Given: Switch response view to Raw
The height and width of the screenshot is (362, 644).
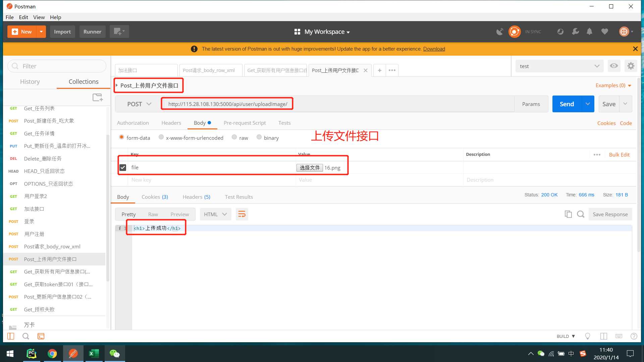Looking at the screenshot, I should (x=153, y=214).
